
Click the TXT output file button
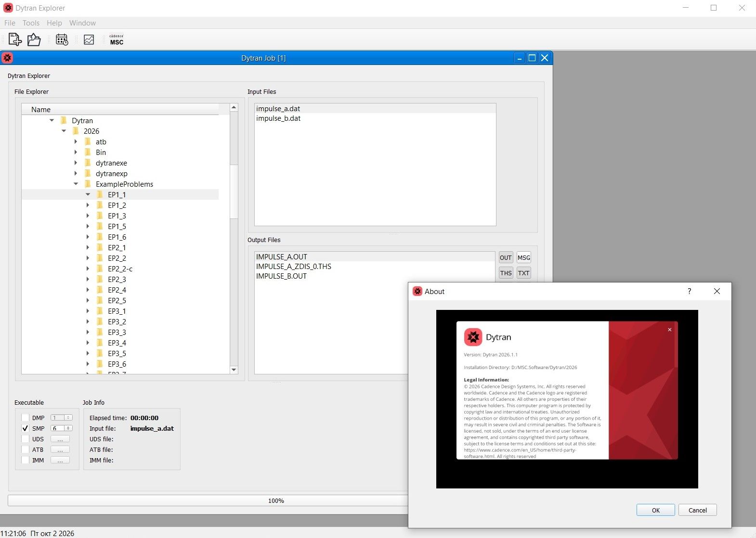pos(524,273)
